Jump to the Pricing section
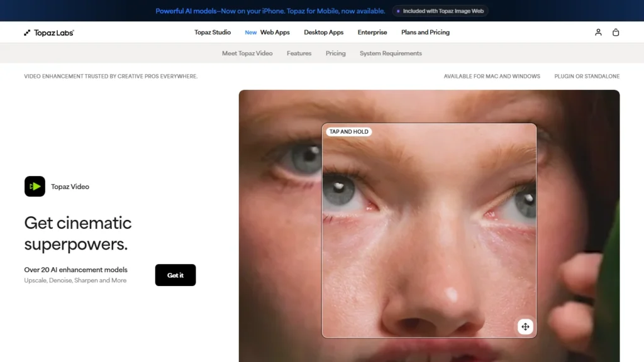The height and width of the screenshot is (362, 644). pyautogui.click(x=336, y=53)
